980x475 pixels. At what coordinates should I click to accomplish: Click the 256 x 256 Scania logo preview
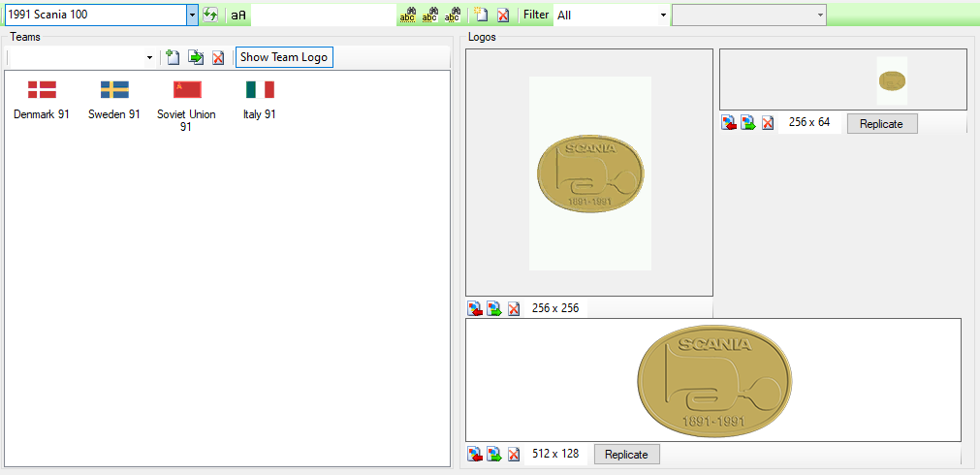(x=589, y=173)
